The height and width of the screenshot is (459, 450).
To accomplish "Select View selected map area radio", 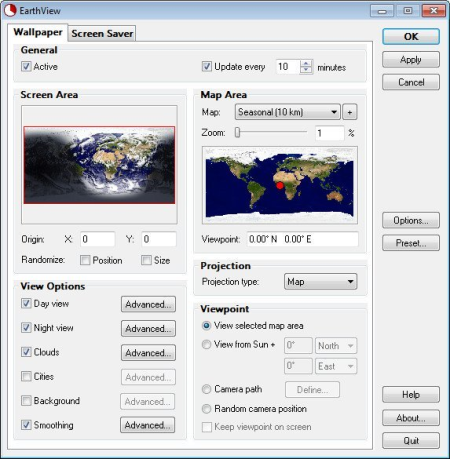I will pyautogui.click(x=206, y=326).
